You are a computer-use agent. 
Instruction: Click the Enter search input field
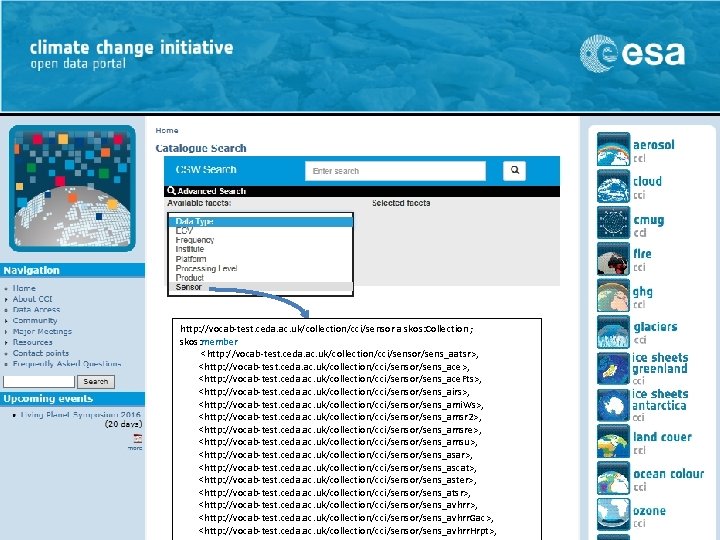coord(395,171)
